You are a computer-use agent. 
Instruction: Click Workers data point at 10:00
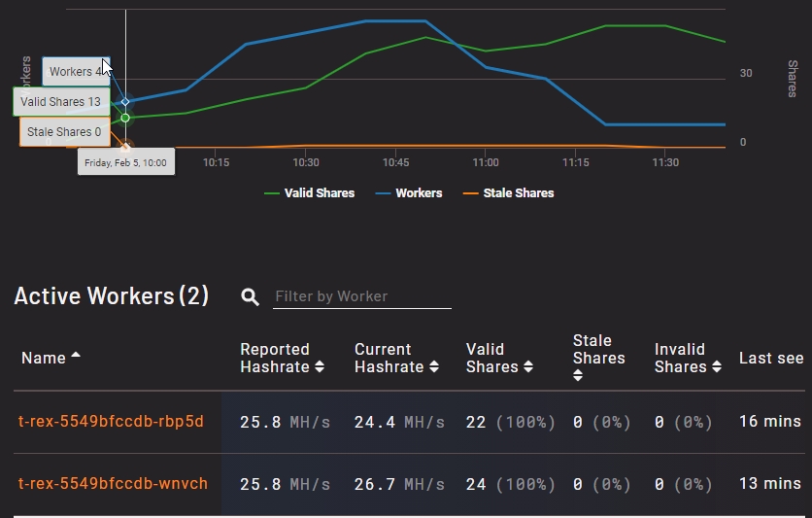click(125, 102)
